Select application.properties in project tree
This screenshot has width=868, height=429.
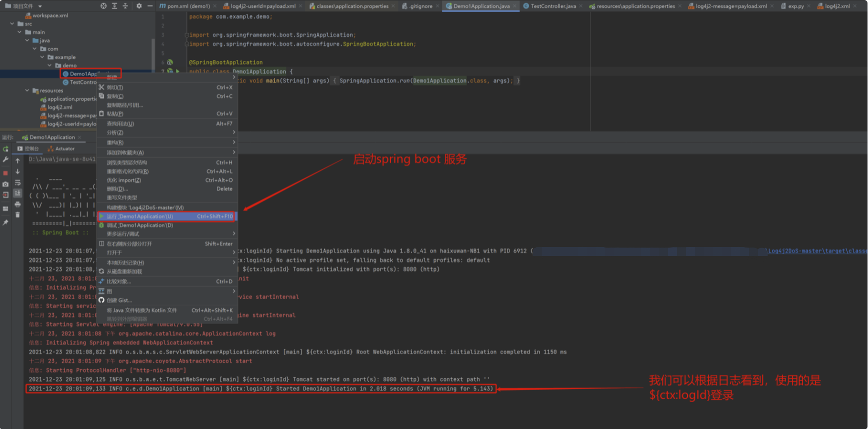point(72,99)
